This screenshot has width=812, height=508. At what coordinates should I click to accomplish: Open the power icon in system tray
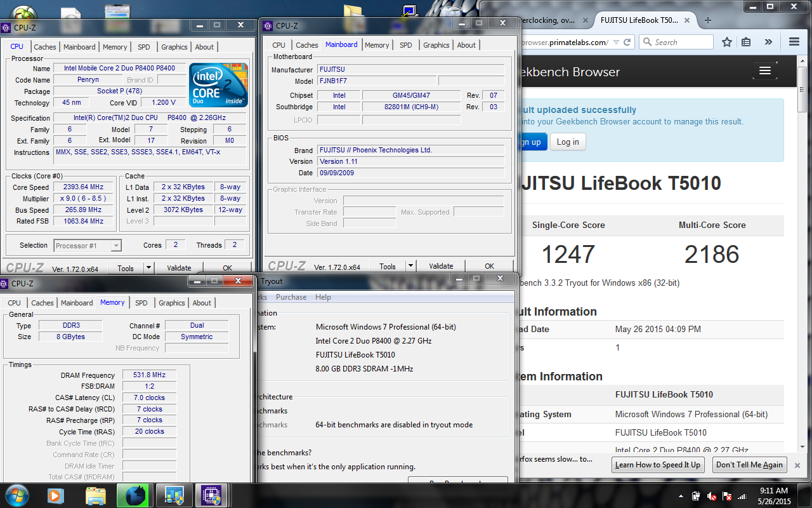click(x=697, y=495)
